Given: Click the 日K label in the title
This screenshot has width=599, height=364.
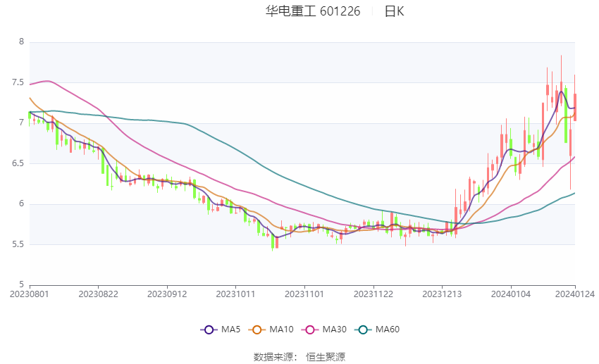Looking at the screenshot, I should pos(394,11).
